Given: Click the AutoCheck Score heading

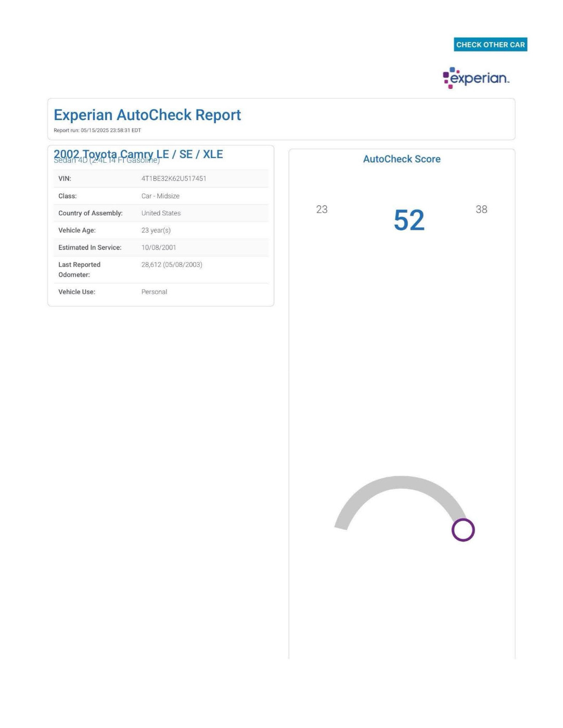Looking at the screenshot, I should pos(402,159).
